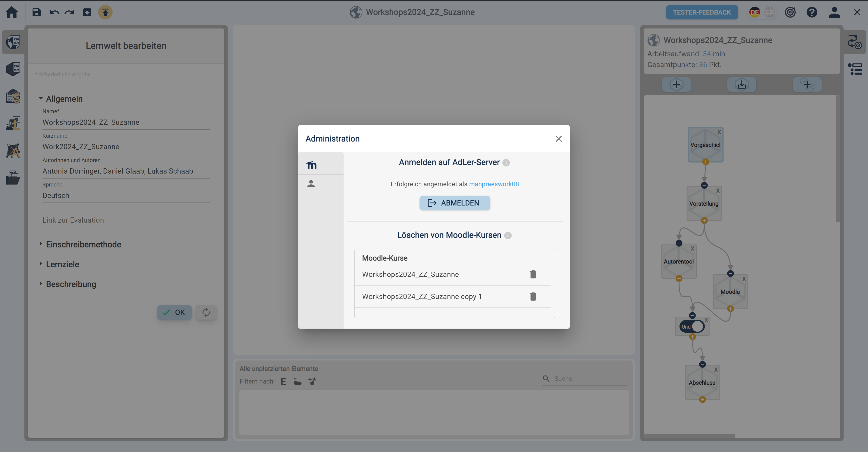The height and width of the screenshot is (452, 868).
Task: Click the manpraeswork08 username link
Action: point(494,184)
